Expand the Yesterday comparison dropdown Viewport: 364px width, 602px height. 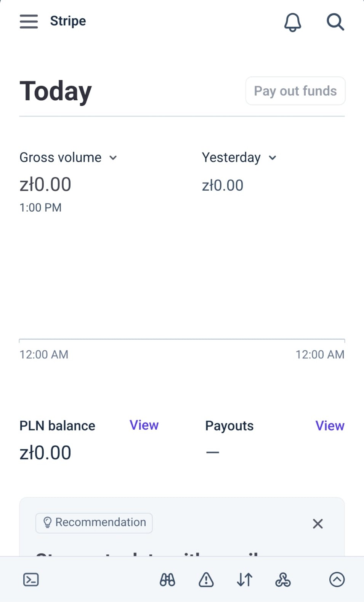point(239,157)
